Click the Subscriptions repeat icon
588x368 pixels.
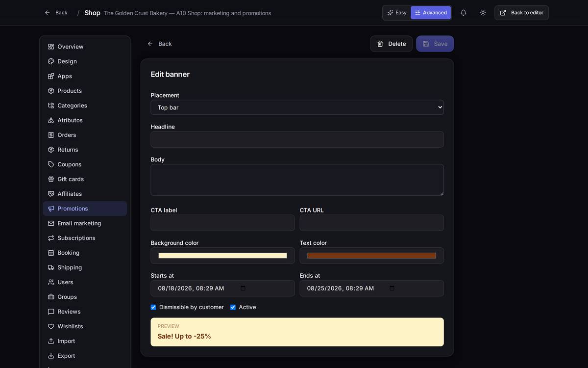click(x=51, y=238)
